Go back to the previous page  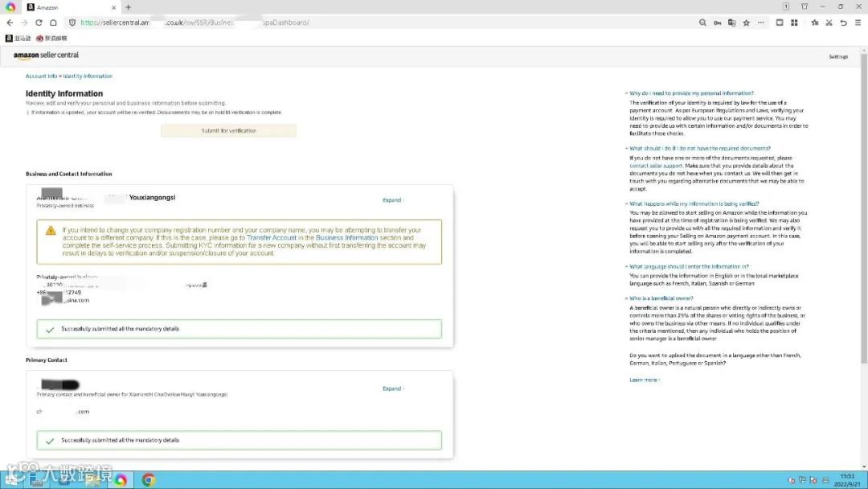[10, 23]
